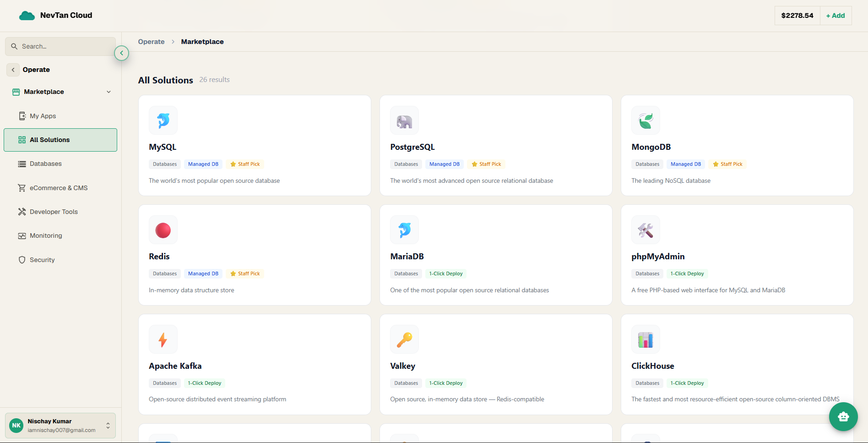This screenshot has height=443, width=868.
Task: Open the MySQL solution title
Action: pyautogui.click(x=163, y=147)
